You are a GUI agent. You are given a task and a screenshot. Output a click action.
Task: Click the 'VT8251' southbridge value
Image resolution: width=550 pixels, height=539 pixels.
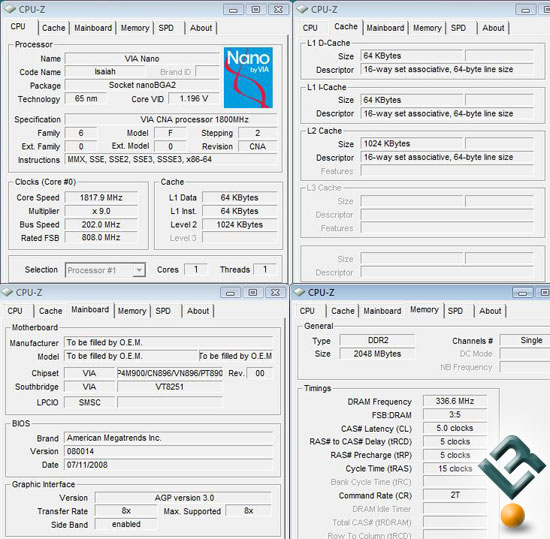point(170,387)
